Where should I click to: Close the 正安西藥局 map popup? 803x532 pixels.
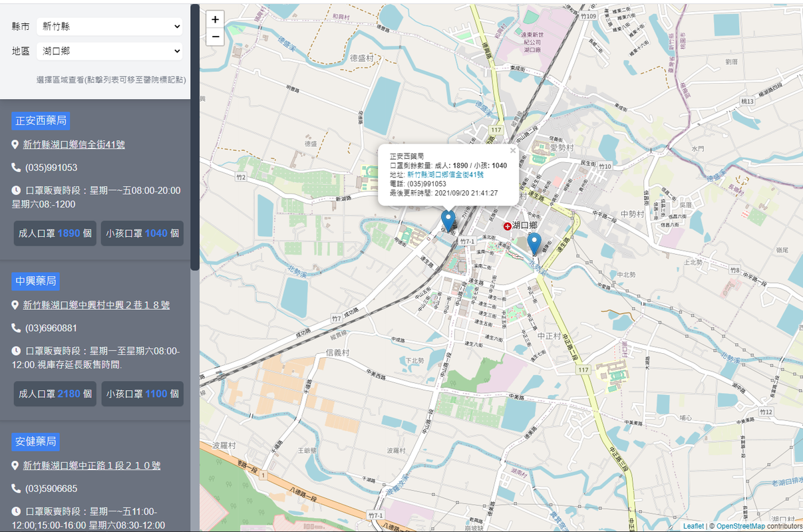point(513,150)
